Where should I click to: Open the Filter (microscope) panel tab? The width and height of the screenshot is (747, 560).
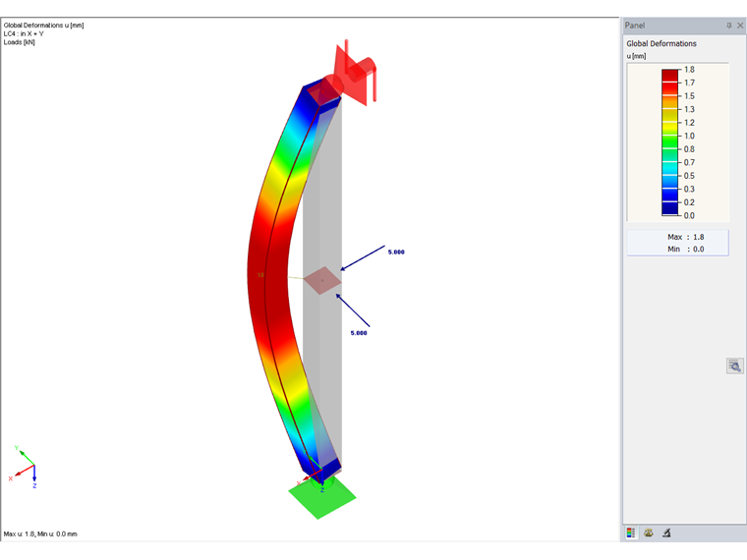click(666, 532)
